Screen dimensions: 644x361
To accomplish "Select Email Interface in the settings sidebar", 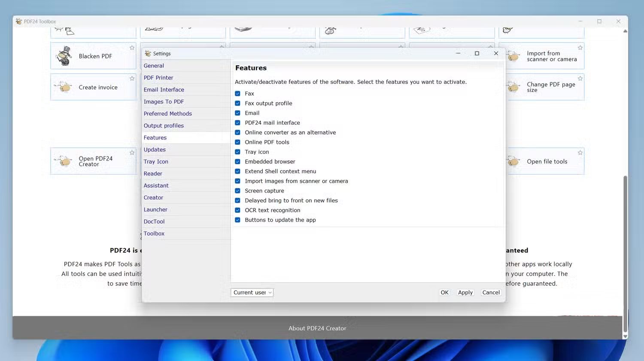I will [186, 90].
